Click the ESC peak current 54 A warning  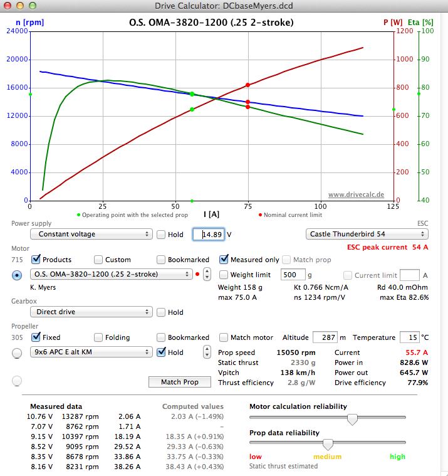point(388,247)
